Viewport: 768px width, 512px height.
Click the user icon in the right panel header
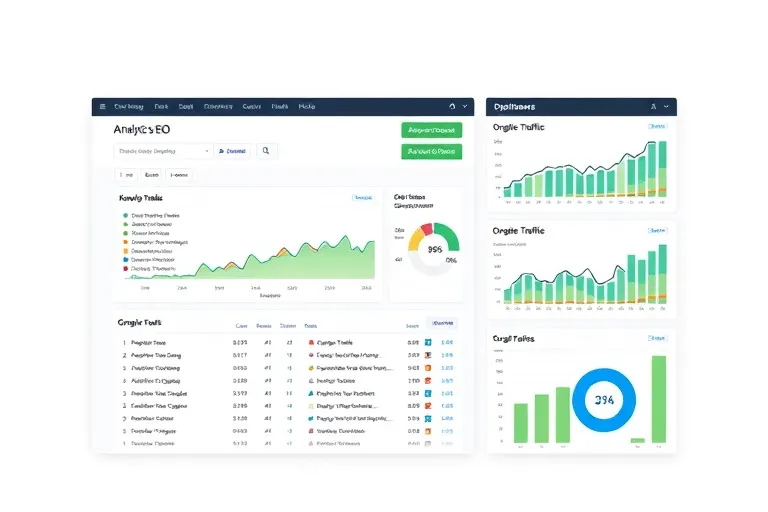pos(653,106)
